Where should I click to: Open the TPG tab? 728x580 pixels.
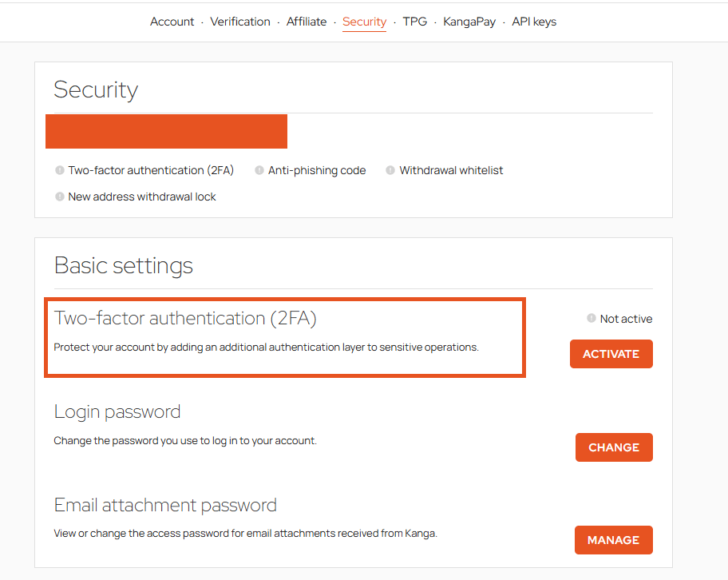414,22
